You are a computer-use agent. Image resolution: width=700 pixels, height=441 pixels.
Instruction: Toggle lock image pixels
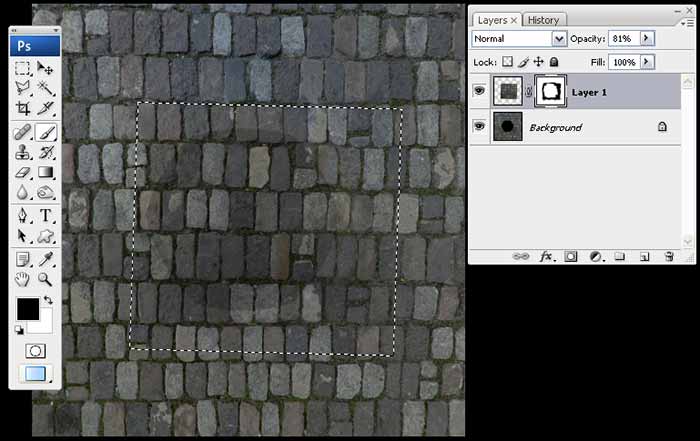(x=523, y=62)
